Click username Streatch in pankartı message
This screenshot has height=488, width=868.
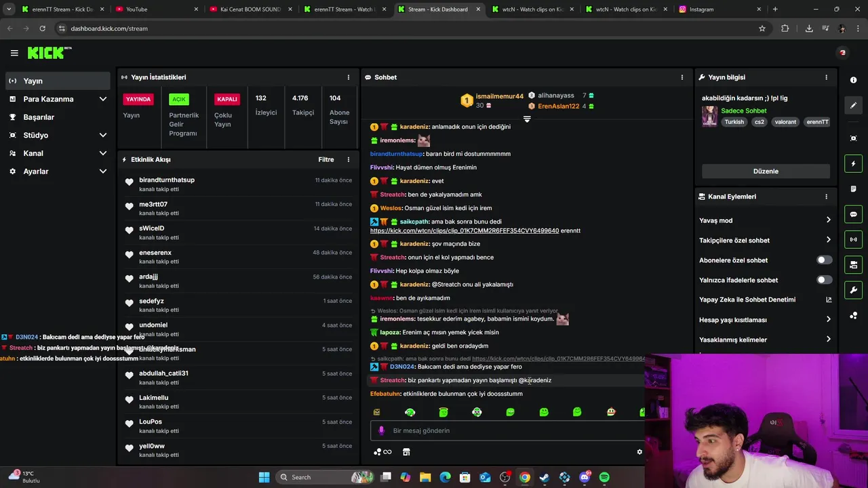pyautogui.click(x=392, y=380)
